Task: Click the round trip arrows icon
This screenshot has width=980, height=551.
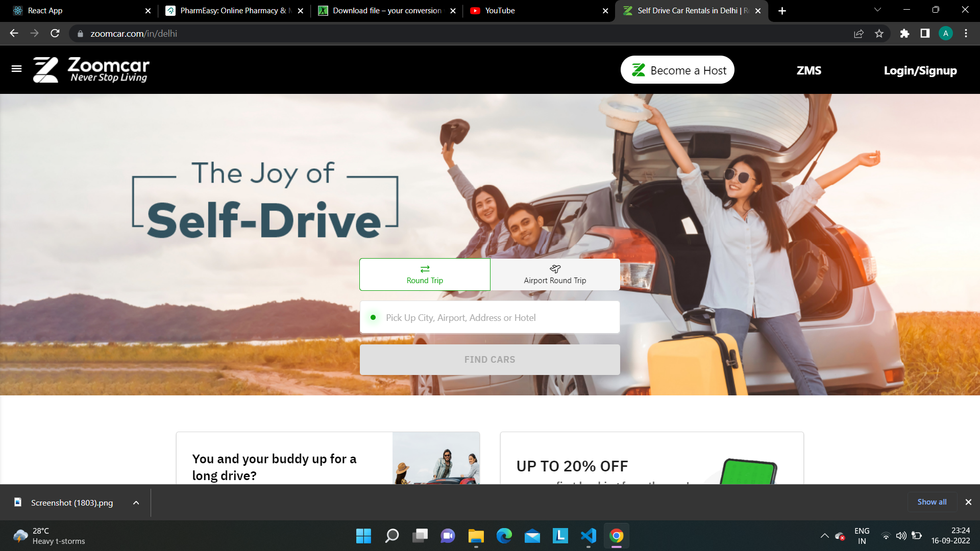Action: click(425, 269)
